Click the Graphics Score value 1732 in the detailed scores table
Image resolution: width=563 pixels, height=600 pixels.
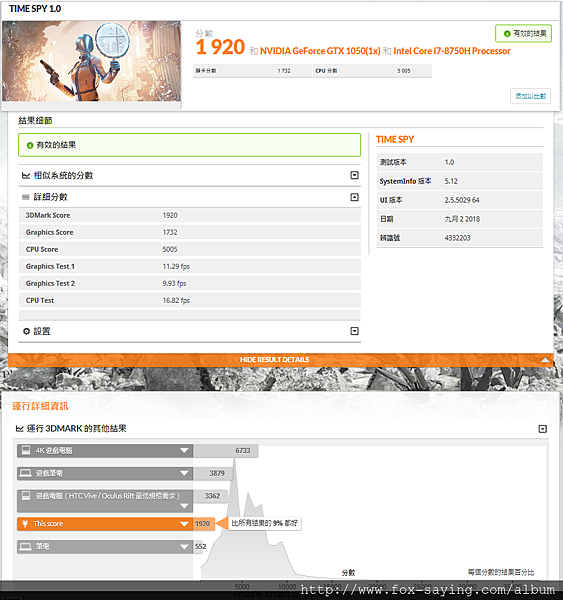coord(170,233)
